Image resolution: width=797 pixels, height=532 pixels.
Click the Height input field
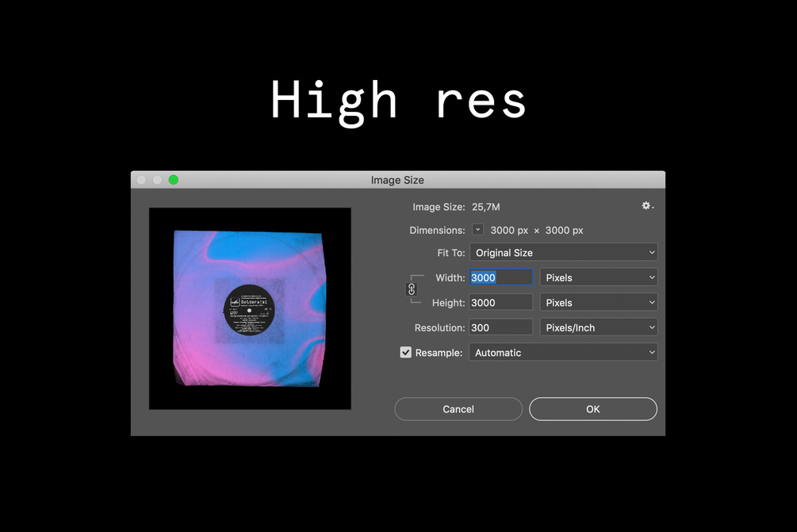point(500,302)
